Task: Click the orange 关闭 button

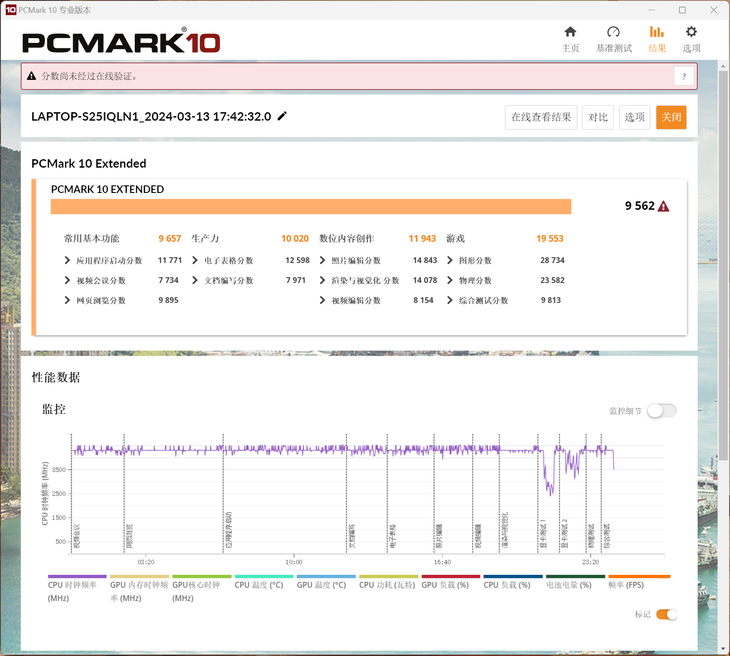Action: click(x=671, y=117)
